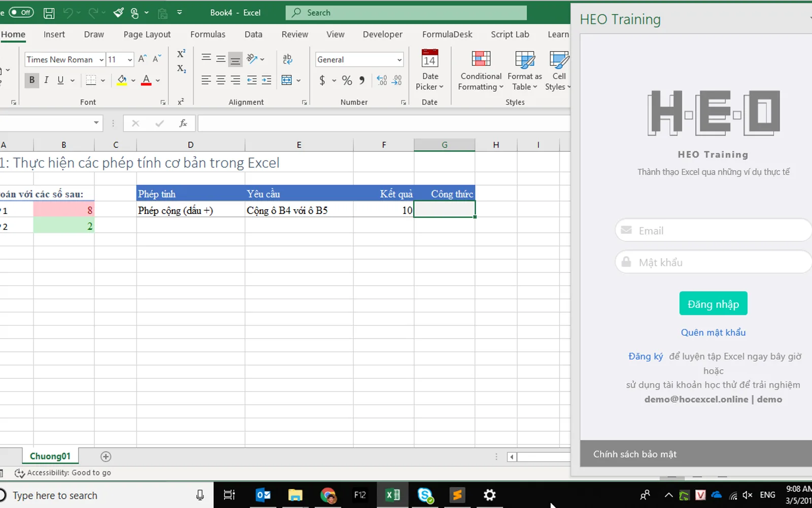This screenshot has width=812, height=508.
Task: Open fill color dropdown arrow
Action: (x=133, y=80)
